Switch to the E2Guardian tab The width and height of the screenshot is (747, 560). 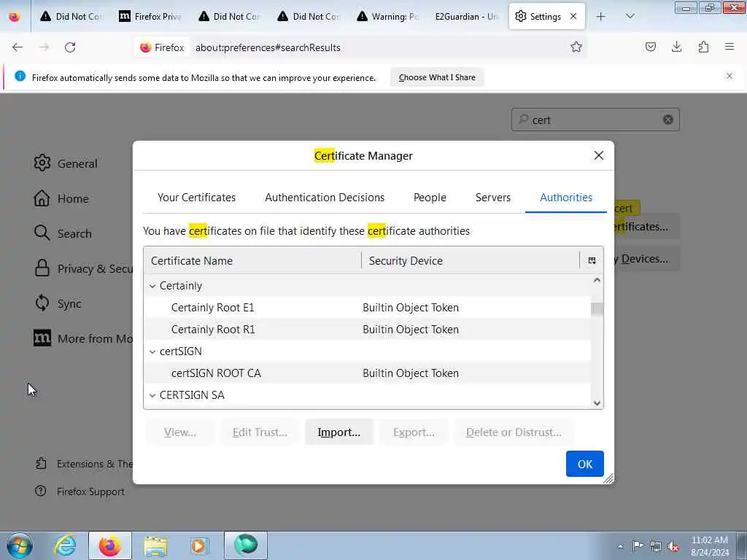tap(466, 17)
